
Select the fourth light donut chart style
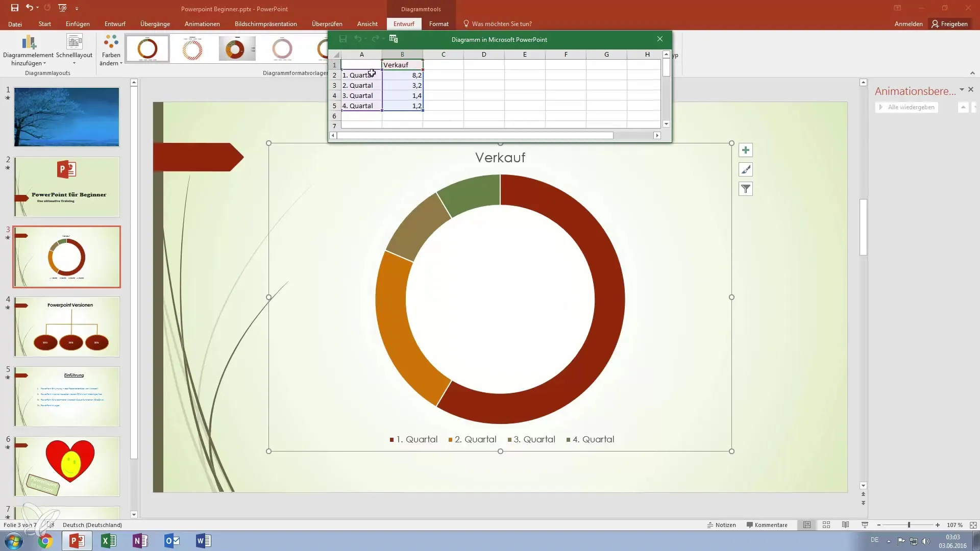[x=282, y=48]
